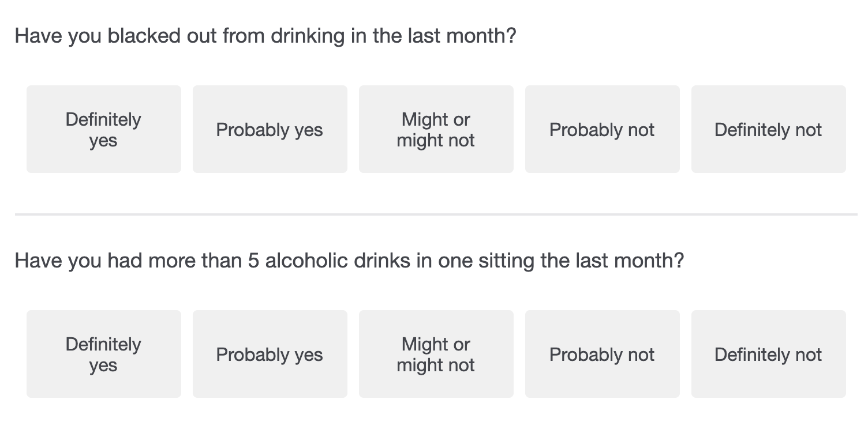Choose 'Probably yes' for blacked out from drinking
Image resolution: width=868 pixels, height=422 pixels.
[x=270, y=129]
